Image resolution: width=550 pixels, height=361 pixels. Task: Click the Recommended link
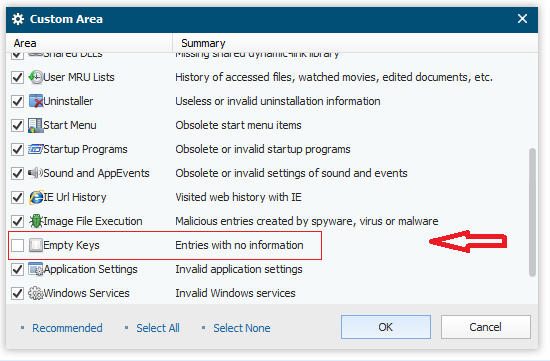click(x=67, y=328)
